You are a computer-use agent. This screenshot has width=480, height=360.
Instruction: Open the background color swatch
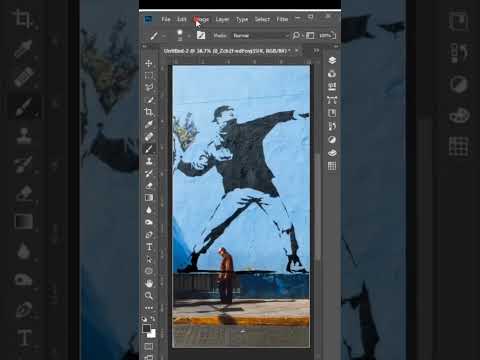152,334
